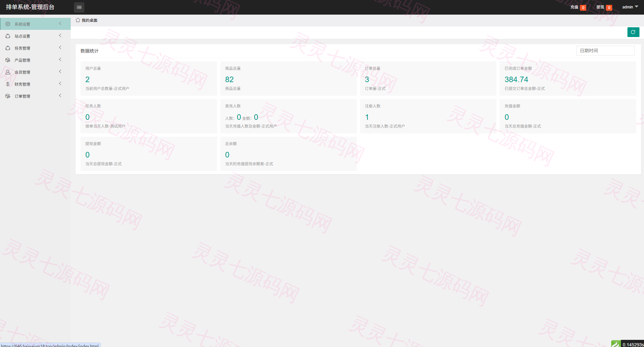
Task: Click the 排单系统-管理后台 title
Action: pos(30,7)
